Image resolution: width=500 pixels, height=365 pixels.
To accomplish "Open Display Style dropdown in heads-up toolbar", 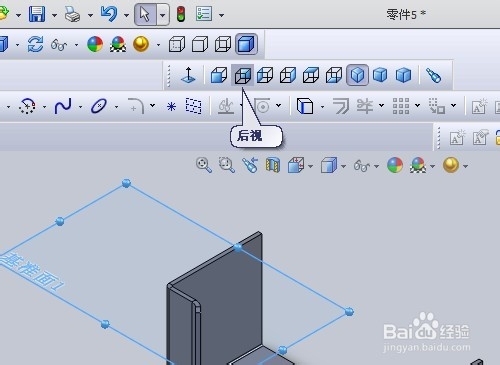I will tap(343, 166).
